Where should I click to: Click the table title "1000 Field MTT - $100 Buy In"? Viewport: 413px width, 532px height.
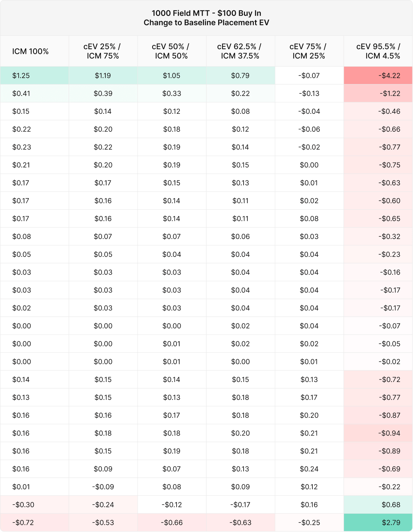(x=206, y=13)
